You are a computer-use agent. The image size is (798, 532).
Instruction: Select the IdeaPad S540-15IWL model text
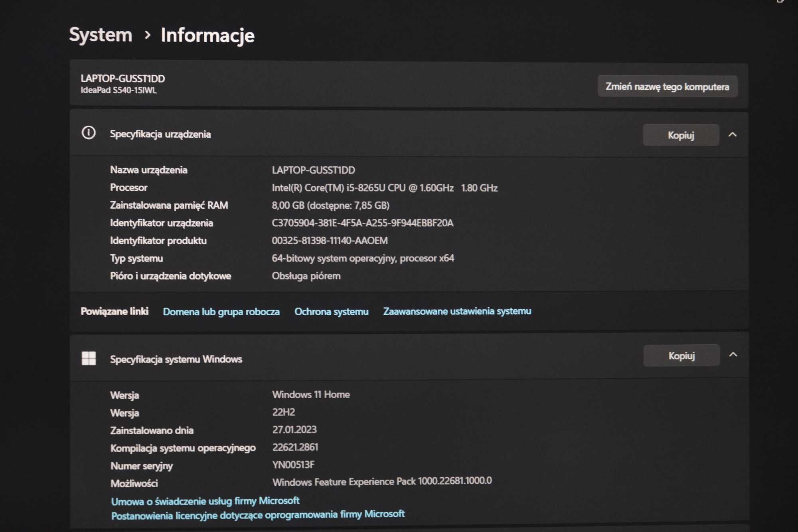coord(119,90)
